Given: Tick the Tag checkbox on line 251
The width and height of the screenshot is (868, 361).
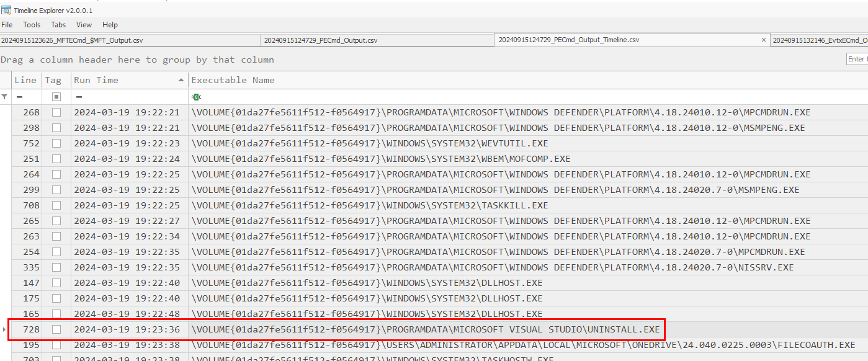Looking at the screenshot, I should [56, 159].
